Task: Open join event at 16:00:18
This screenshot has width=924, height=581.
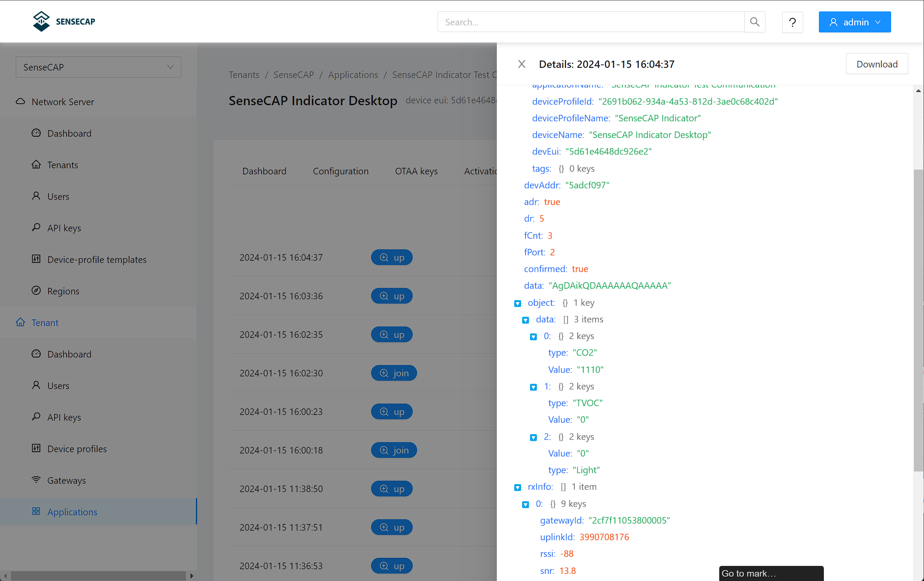Action: click(394, 450)
